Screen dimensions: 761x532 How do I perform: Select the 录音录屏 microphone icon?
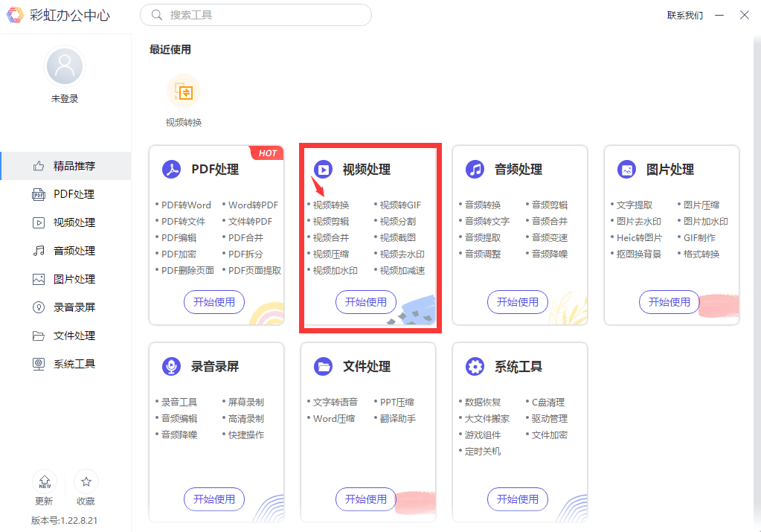click(171, 366)
